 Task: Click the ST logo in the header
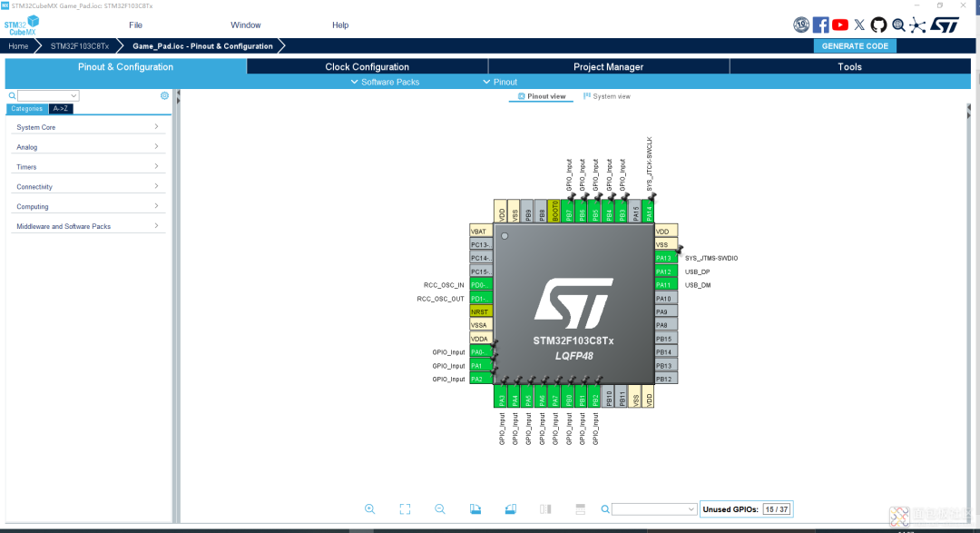coord(945,25)
